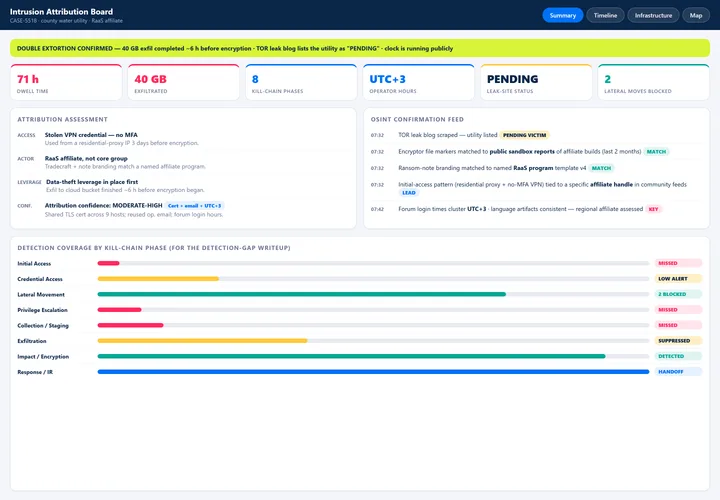Select the LOW ALERT Credential Access badge
720x500 pixels.
coord(678,279)
